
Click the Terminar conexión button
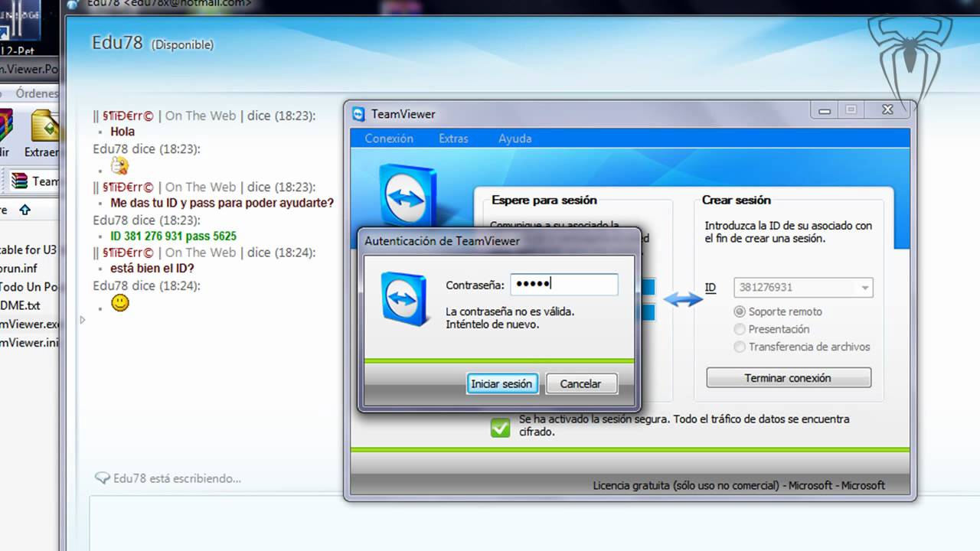click(x=788, y=378)
